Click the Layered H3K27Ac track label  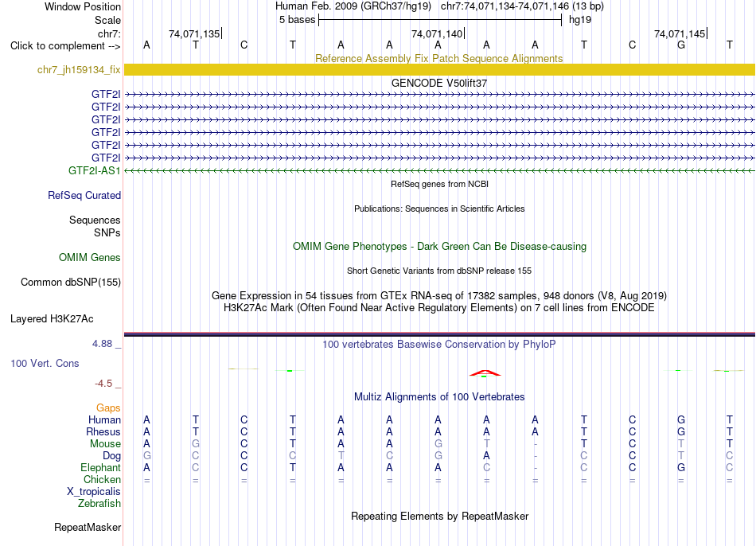(x=52, y=319)
